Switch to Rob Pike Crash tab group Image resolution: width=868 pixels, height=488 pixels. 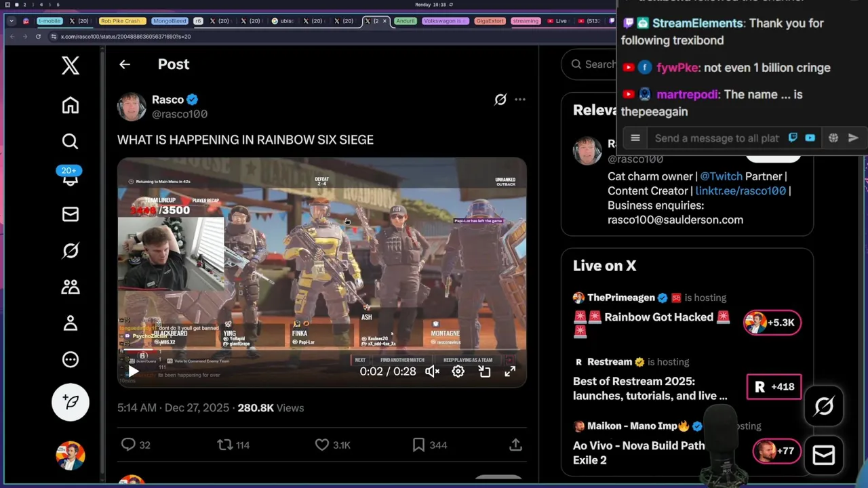pyautogui.click(x=122, y=21)
